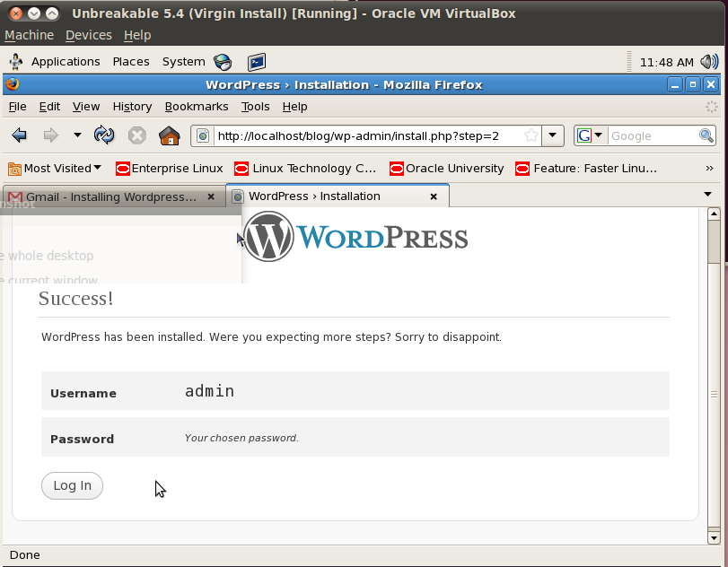Open the Linux Technology C... bookmark

[x=305, y=169]
